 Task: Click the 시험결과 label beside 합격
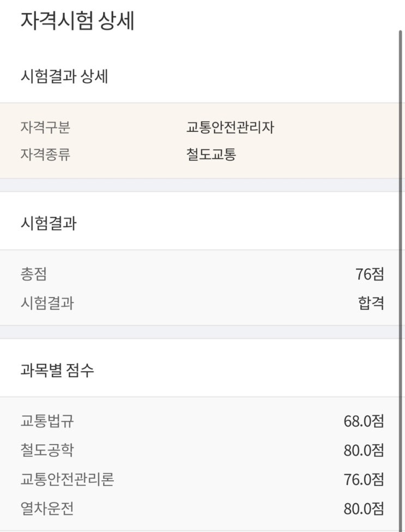[46, 303]
